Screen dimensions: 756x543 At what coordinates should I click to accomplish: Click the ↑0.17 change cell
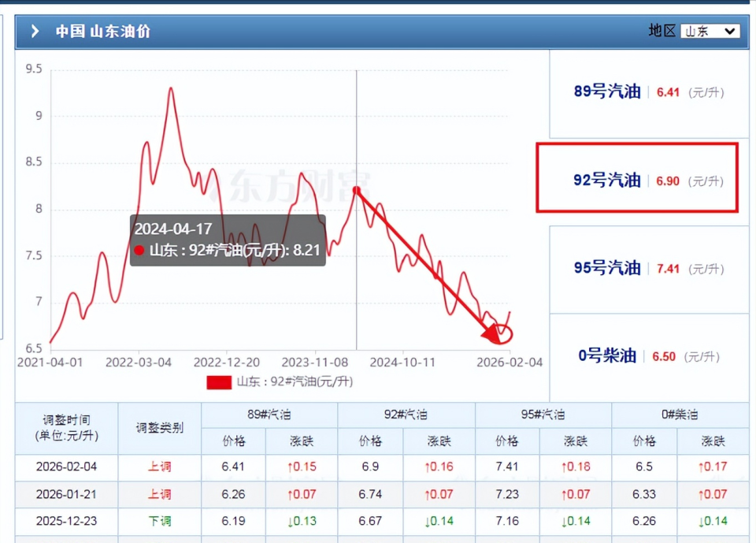(713, 467)
